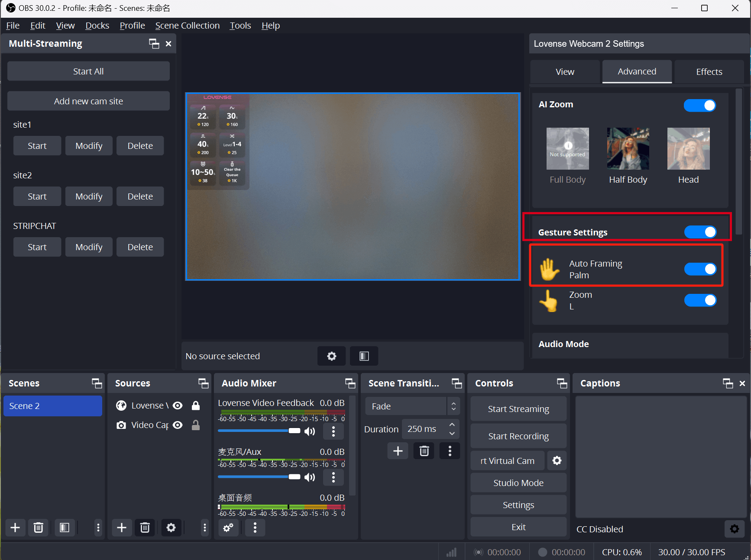This screenshot has height=560, width=751.
Task: Turn off Gesture Settings switch
Action: pos(700,232)
